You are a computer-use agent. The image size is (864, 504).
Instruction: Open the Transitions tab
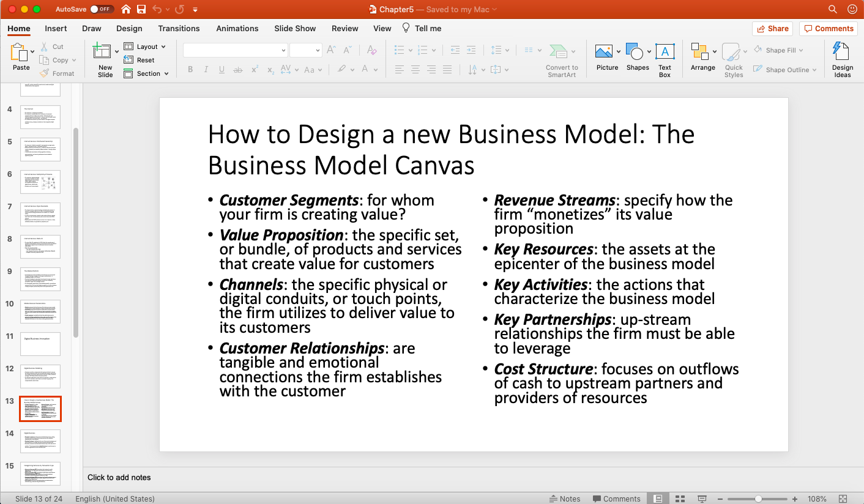pos(179,28)
